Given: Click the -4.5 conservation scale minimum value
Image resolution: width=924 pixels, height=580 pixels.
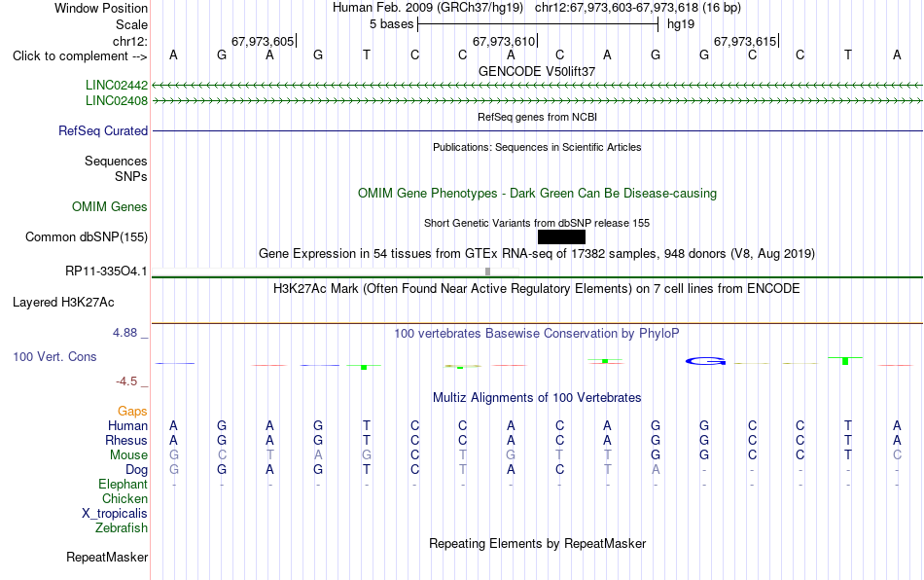Looking at the screenshot, I should [x=126, y=381].
